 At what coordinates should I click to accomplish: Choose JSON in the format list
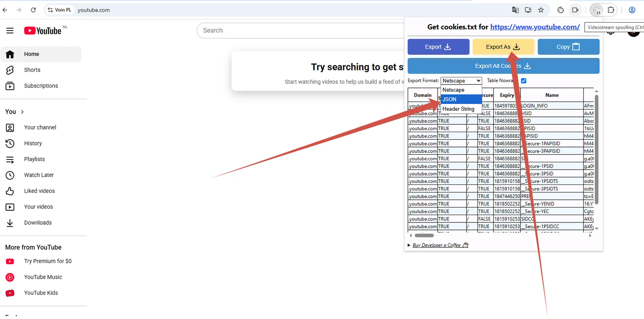[x=461, y=99]
